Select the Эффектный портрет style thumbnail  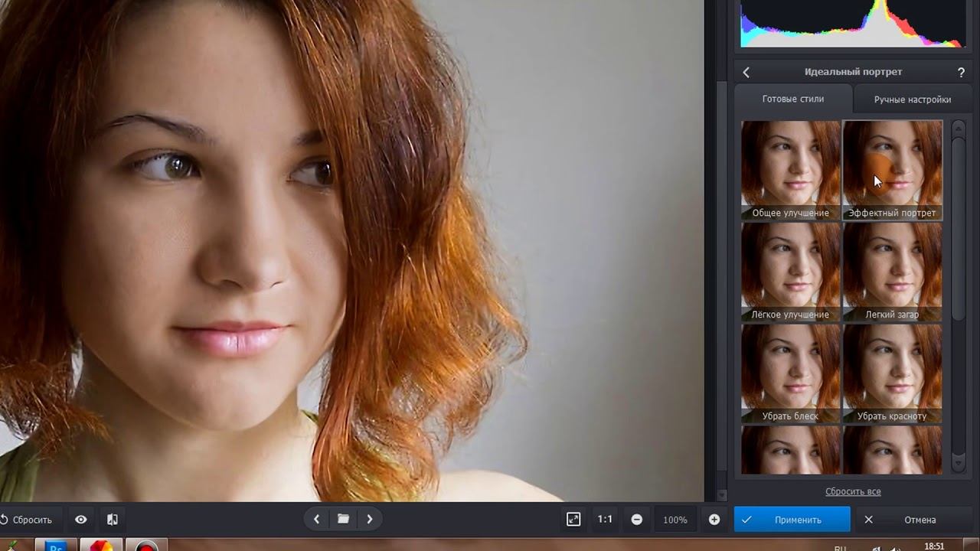[x=893, y=170]
